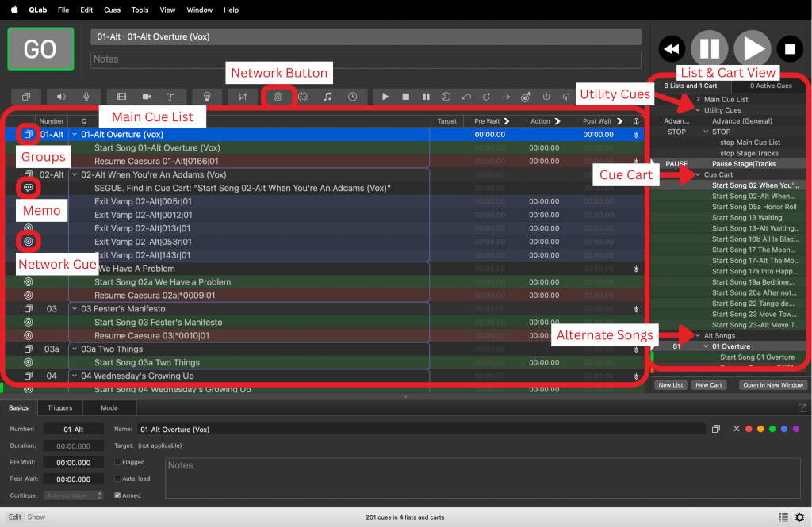The width and height of the screenshot is (812, 527).
Task: Click Open in New Window
Action: coord(773,385)
